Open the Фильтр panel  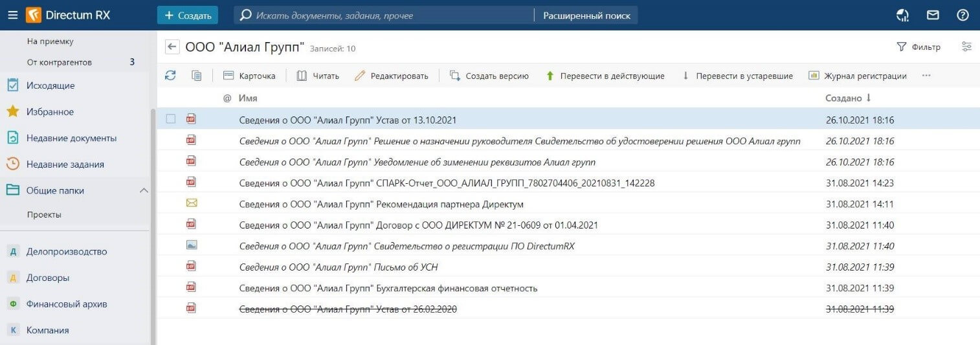(x=918, y=47)
